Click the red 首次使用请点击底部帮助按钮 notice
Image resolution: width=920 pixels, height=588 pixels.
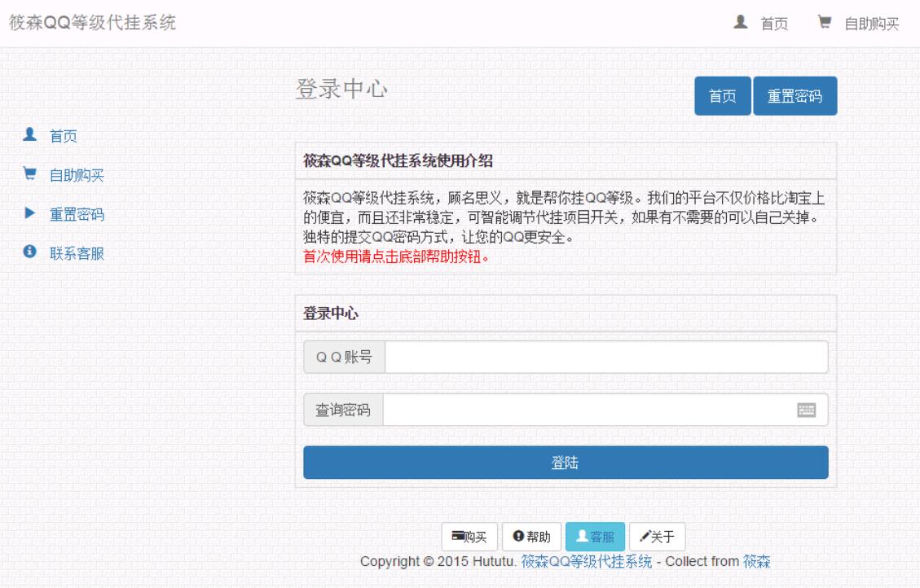coord(396,257)
